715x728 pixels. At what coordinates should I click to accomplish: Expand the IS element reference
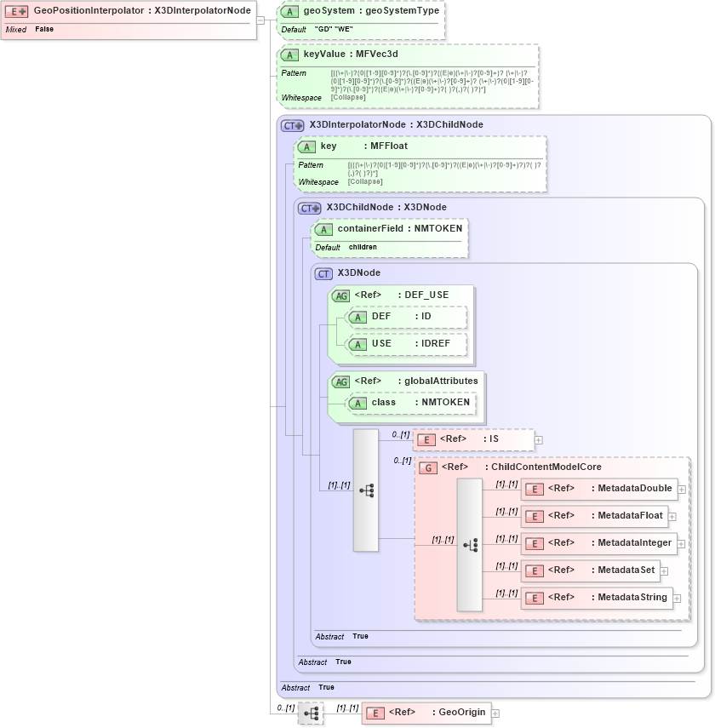(x=539, y=440)
